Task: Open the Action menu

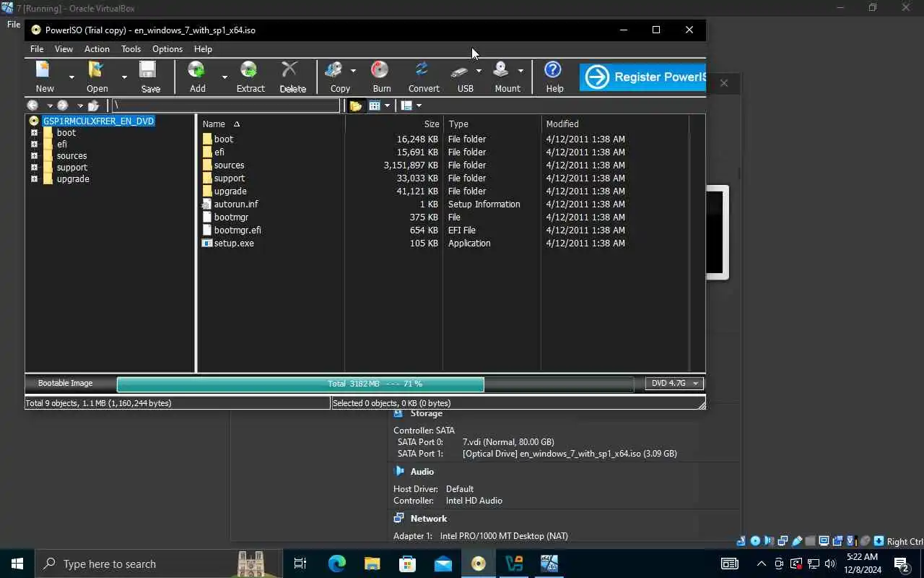Action: click(97, 49)
